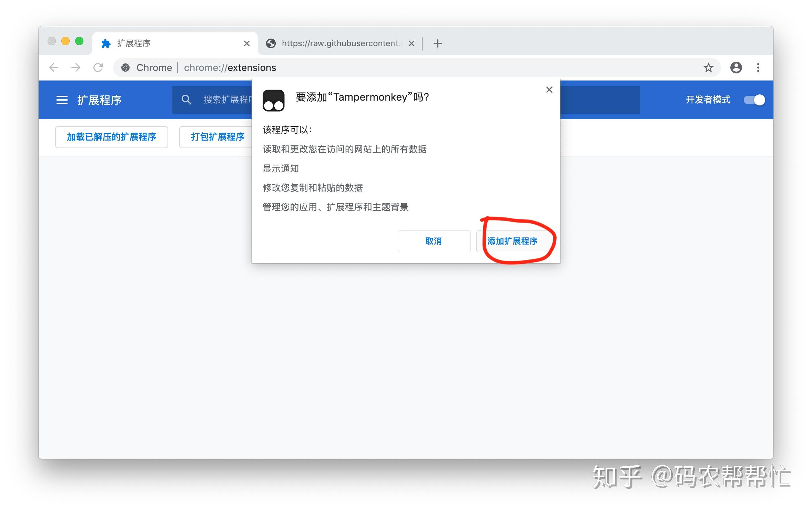Switch to the raw.githubusercontent tab
This screenshot has width=812, height=510.
point(339,43)
